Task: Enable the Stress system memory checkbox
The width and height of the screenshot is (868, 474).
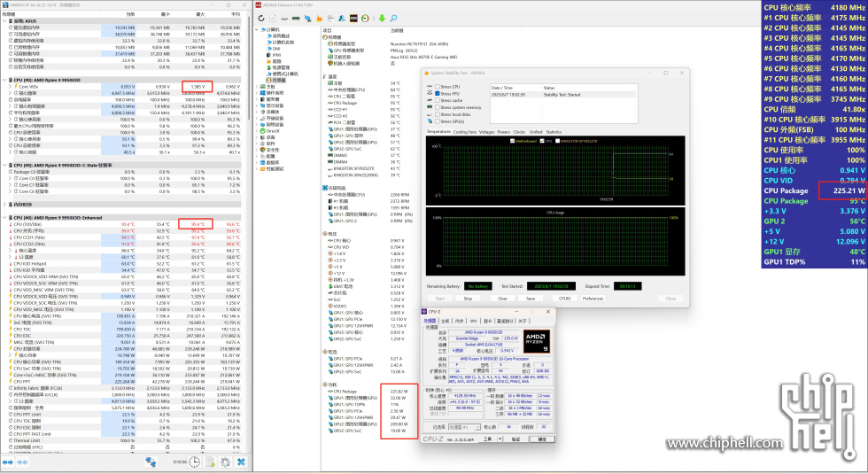Action: click(x=438, y=107)
